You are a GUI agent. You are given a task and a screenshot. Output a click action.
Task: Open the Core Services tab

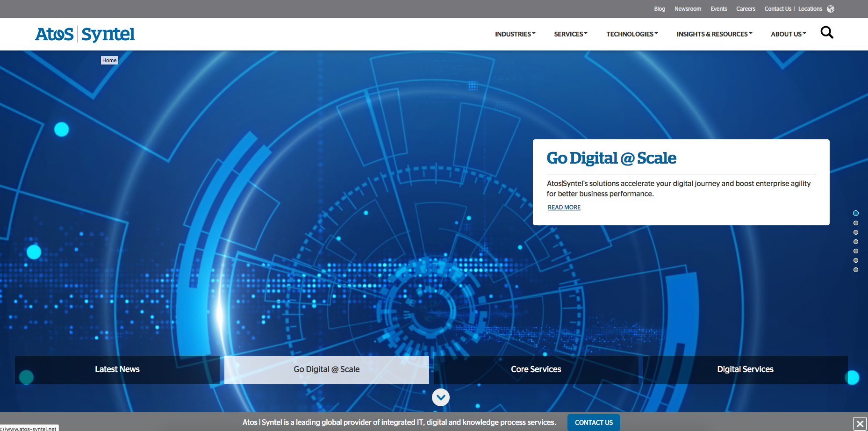tap(536, 370)
